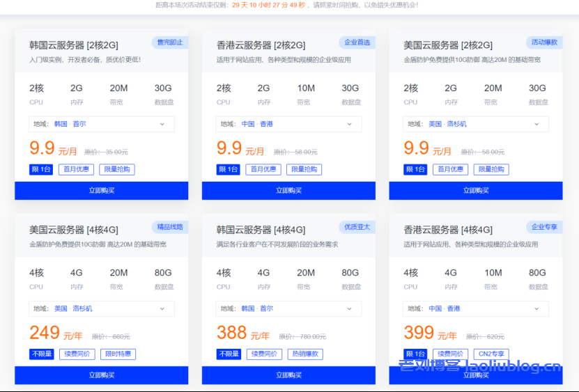Image resolution: width=579 pixels, height=392 pixels.
Task: Expand the 美国·洛杉矶 region dropdown in 4核4G card
Action: point(101,308)
